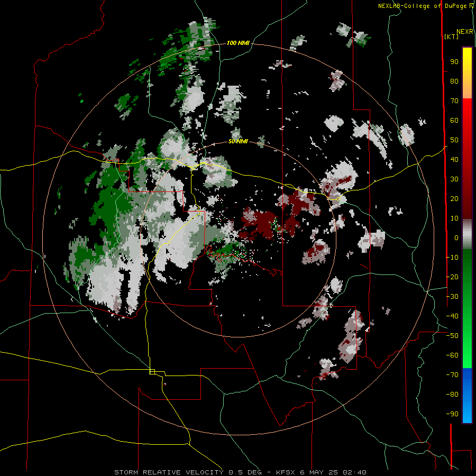Click the positive 20 knot scale label
The height and width of the screenshot is (476, 476).
click(x=454, y=199)
